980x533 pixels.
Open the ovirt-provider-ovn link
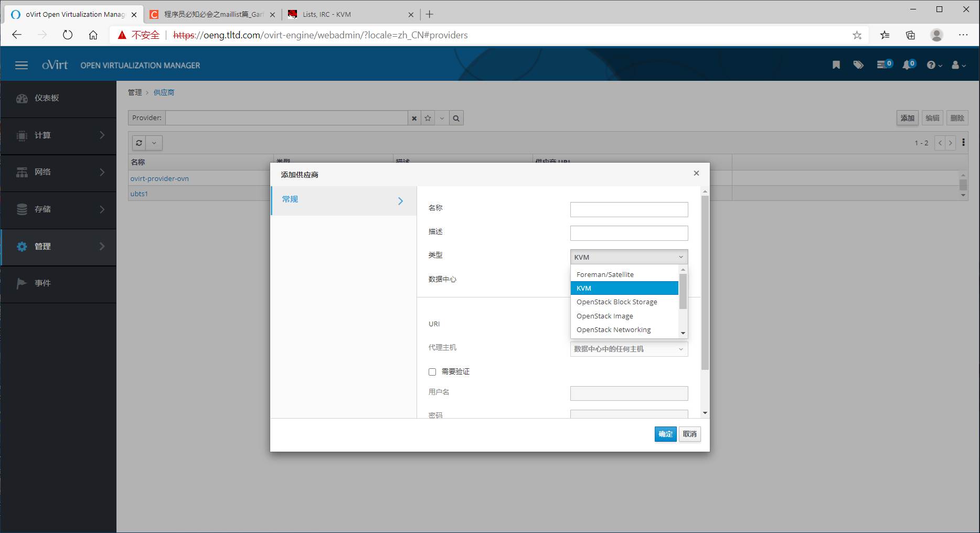[159, 178]
